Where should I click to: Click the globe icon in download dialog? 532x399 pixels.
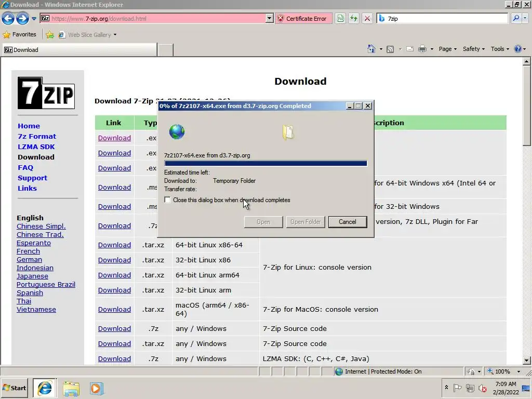(x=177, y=131)
